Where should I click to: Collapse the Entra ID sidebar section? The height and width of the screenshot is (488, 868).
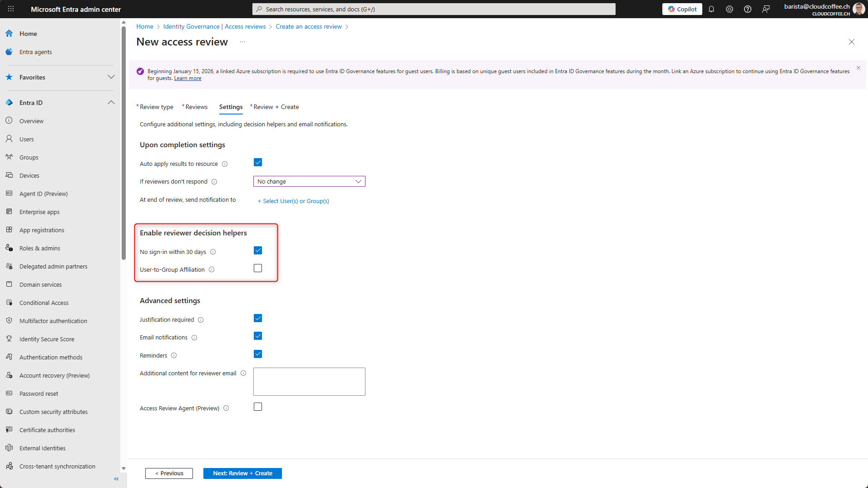pyautogui.click(x=111, y=103)
